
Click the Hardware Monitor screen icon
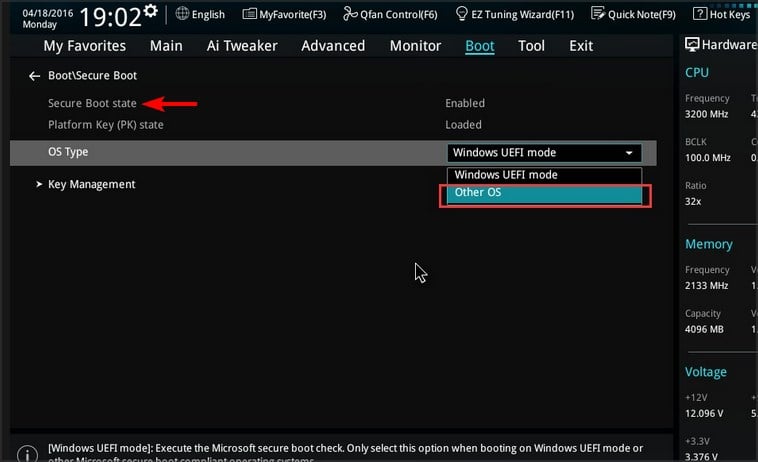pos(691,45)
